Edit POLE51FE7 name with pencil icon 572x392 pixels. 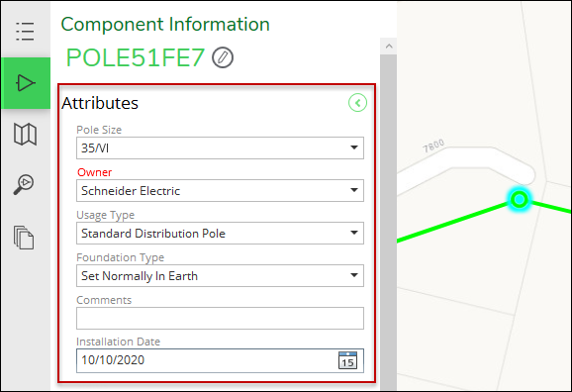click(x=223, y=57)
